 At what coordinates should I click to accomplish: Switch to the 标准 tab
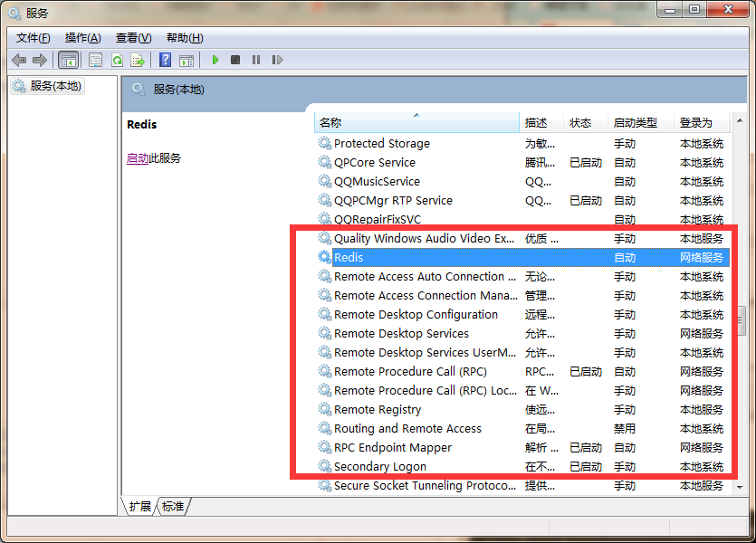pos(173,507)
